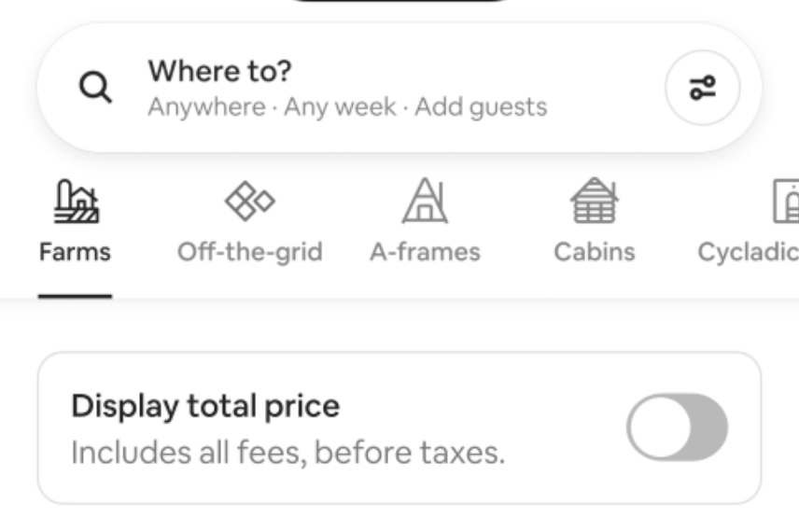The height and width of the screenshot is (532, 799).
Task: Click the white knob of the price toggle
Action: click(660, 427)
